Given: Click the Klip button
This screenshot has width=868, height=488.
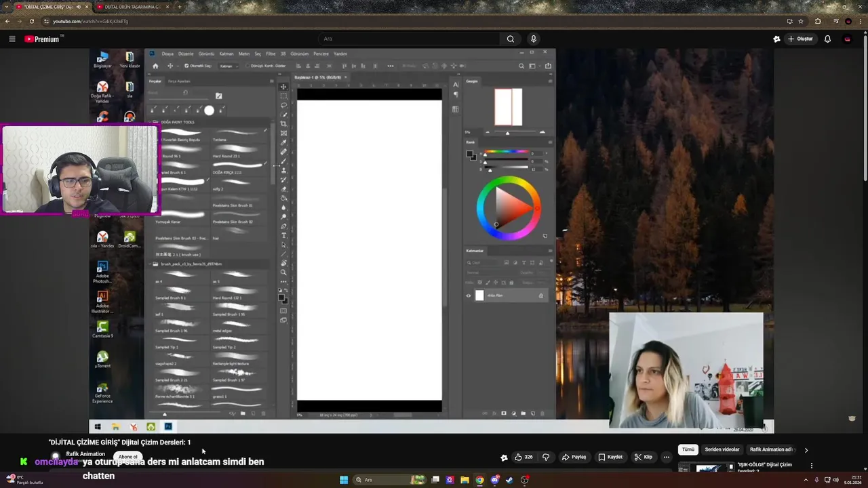Looking at the screenshot, I should [x=644, y=457].
